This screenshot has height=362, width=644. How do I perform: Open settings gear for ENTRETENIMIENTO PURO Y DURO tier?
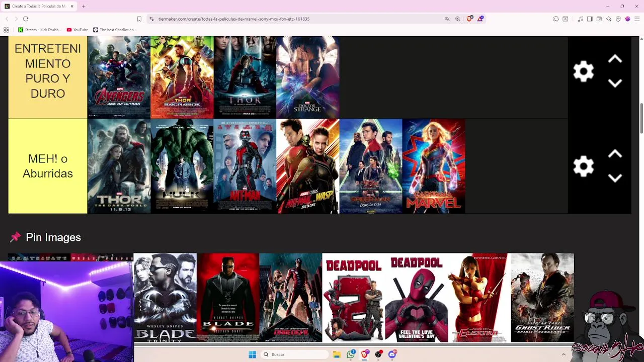pos(584,72)
